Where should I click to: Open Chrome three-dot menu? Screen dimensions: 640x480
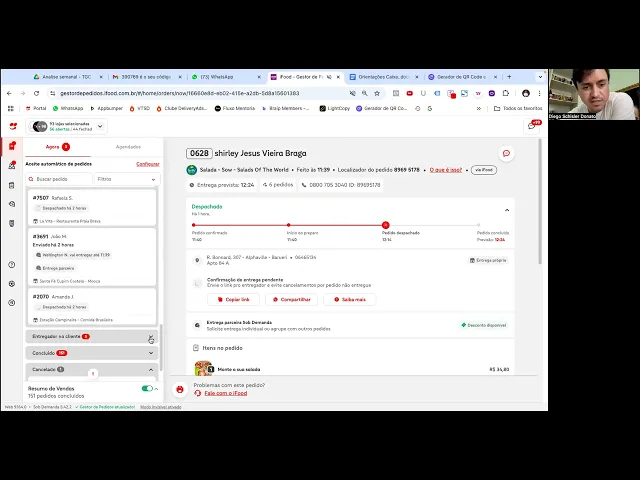539,93
